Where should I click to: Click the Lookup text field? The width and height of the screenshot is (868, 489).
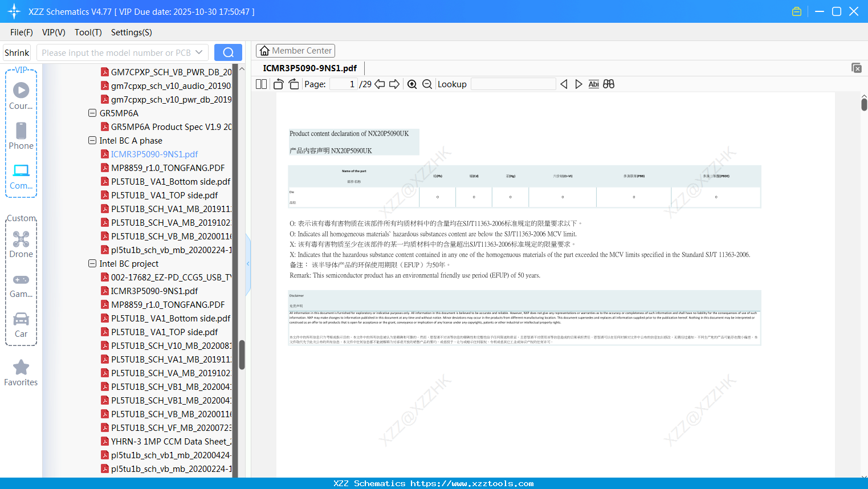514,84
